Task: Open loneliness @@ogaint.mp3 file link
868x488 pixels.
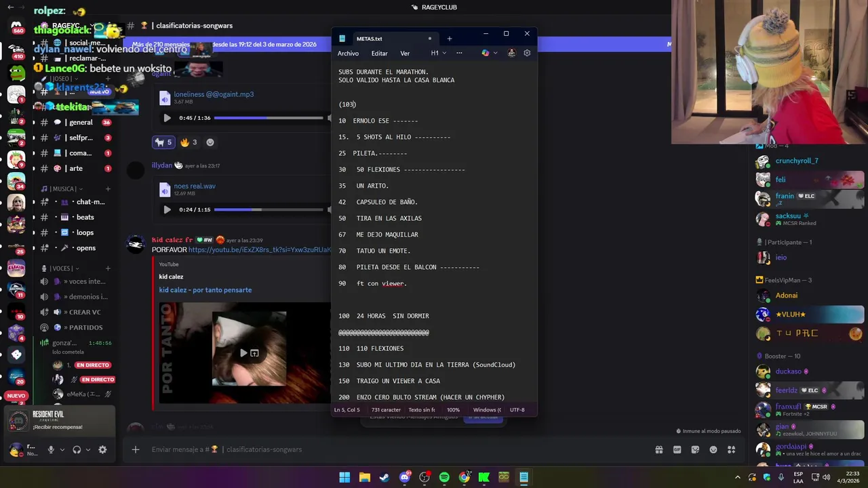Action: (214, 94)
